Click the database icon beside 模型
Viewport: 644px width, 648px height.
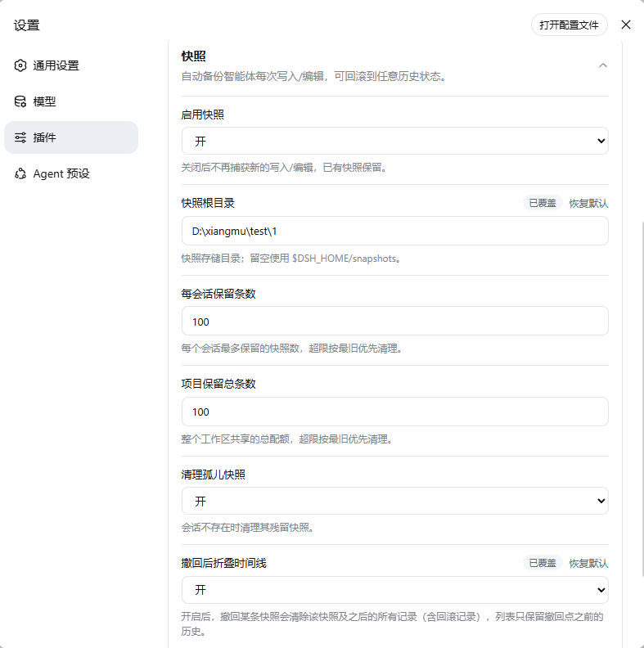[x=20, y=101]
